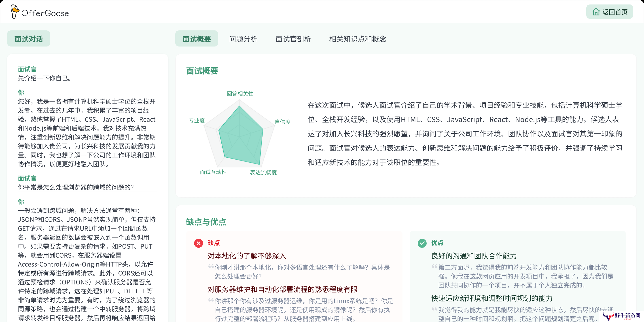This screenshot has width=644, height=322.
Task: Click quote starting 你讲那个你有涉及过服务器运维
Action: pyautogui.click(x=304, y=310)
